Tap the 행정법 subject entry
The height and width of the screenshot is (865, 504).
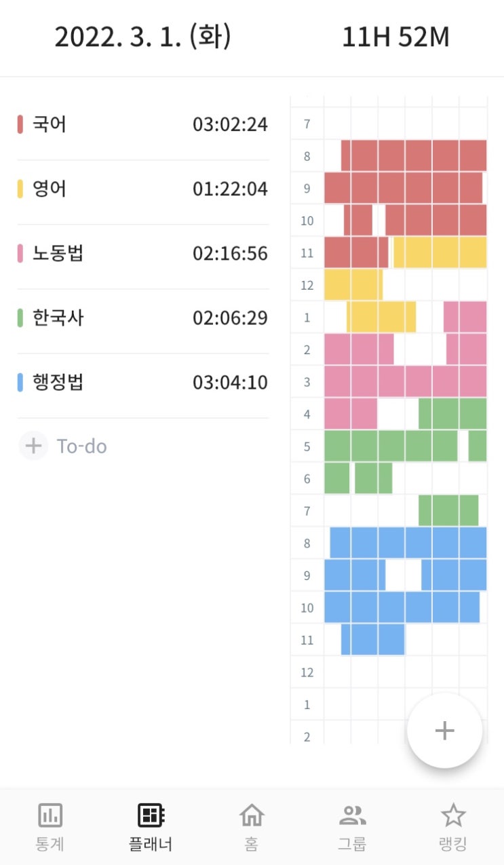pos(142,383)
